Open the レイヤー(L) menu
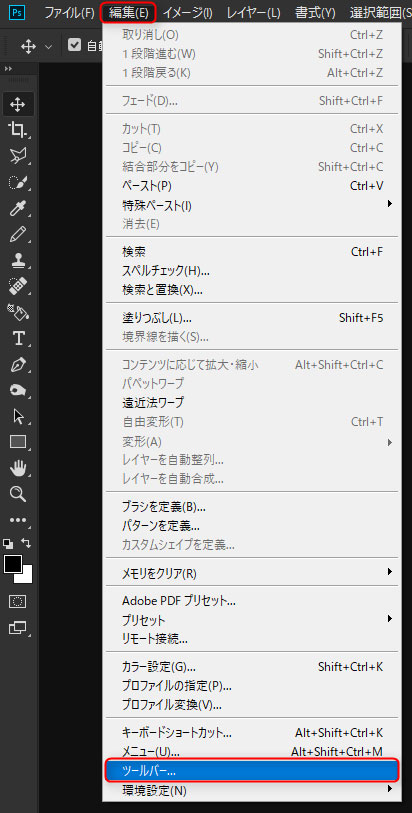The image size is (412, 813). 253,12
